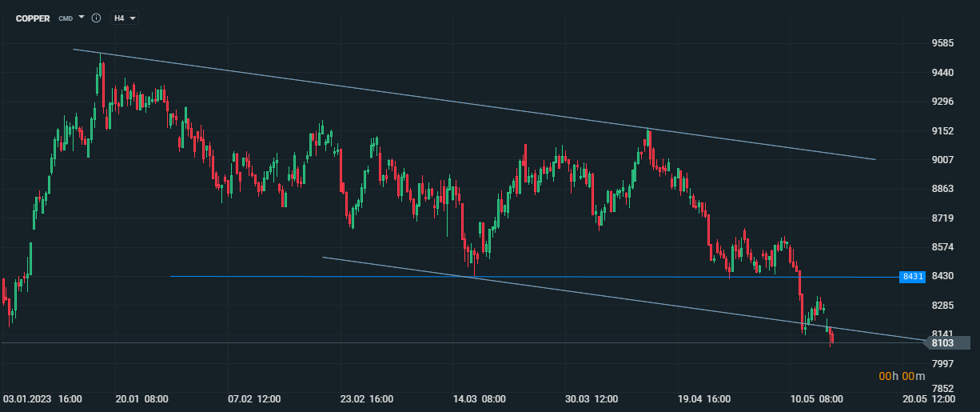Click the 9007 price axis label
The image size is (980, 412).
tap(944, 159)
